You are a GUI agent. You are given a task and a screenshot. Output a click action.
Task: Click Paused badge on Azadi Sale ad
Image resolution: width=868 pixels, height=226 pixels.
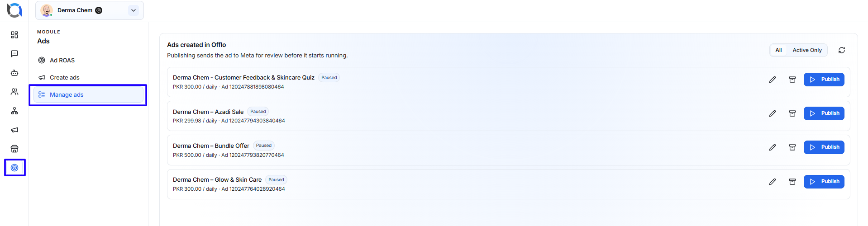(258, 112)
